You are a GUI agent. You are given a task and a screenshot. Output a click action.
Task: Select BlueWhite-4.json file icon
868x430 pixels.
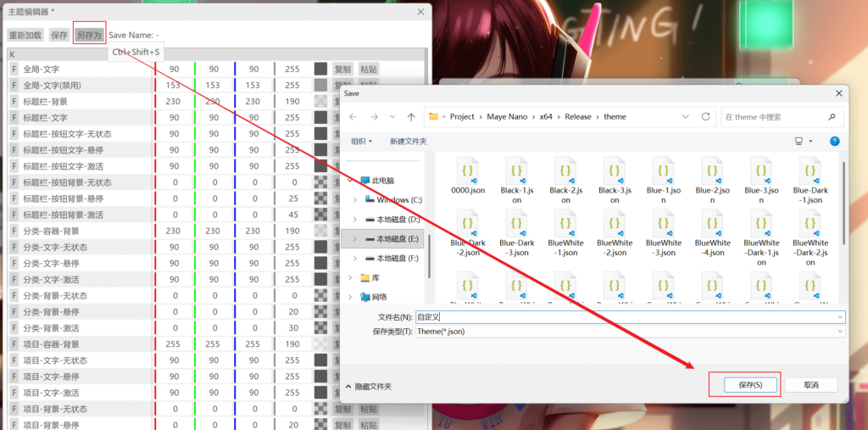[x=712, y=226]
